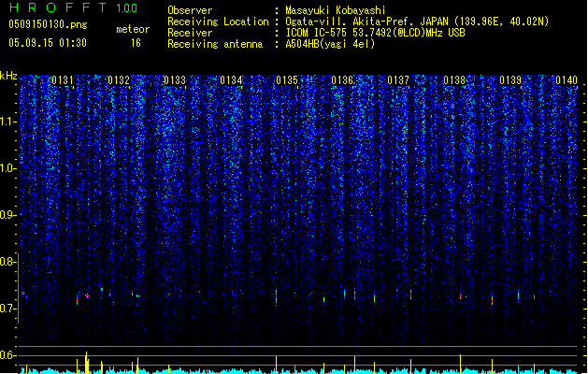Click the Ogata-vill. Akita-Pref. JAPAN location text
Viewport: 588px width, 374px height.
point(417,22)
